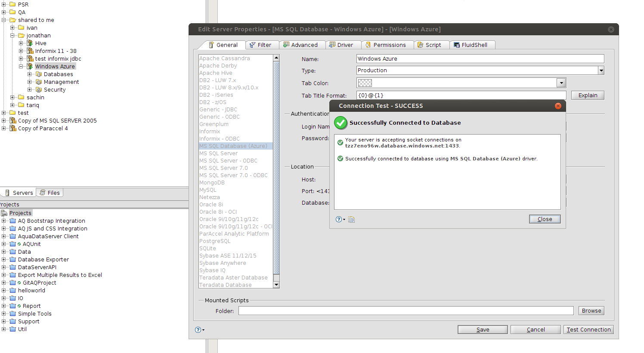Click the Name field containing Windows Azure
Viewport: 644px width, 353px height.
click(480, 59)
